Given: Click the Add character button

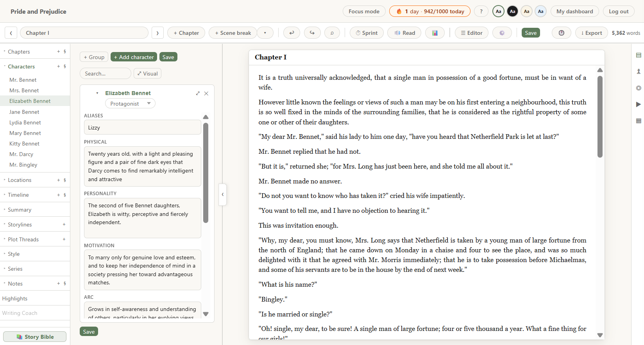Looking at the screenshot, I should pyautogui.click(x=134, y=57).
